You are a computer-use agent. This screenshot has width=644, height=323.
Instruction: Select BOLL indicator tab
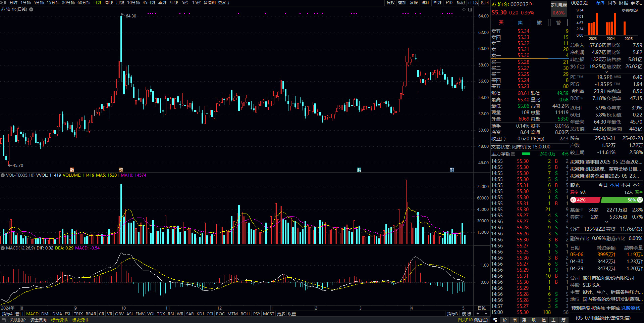point(246,314)
